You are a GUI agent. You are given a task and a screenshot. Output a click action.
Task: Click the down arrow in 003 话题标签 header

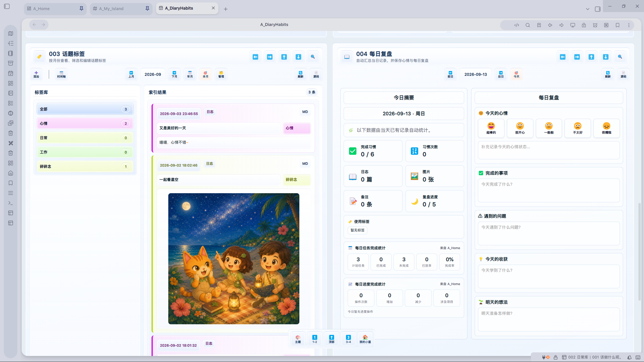(x=298, y=57)
